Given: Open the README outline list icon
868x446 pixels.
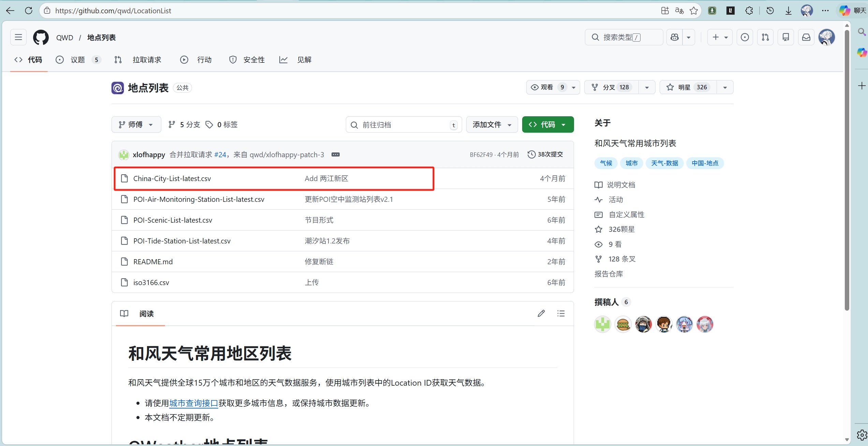Looking at the screenshot, I should click(x=561, y=313).
